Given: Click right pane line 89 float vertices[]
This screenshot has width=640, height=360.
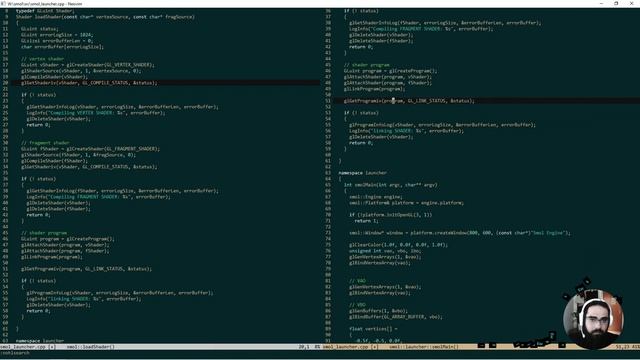Looking at the screenshot, I should click(373, 329).
